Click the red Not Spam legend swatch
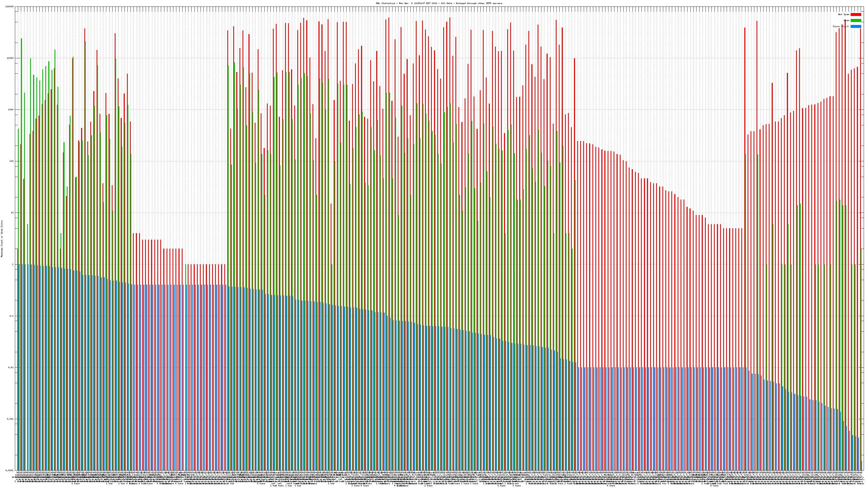The image size is (868, 488). pos(856,14)
